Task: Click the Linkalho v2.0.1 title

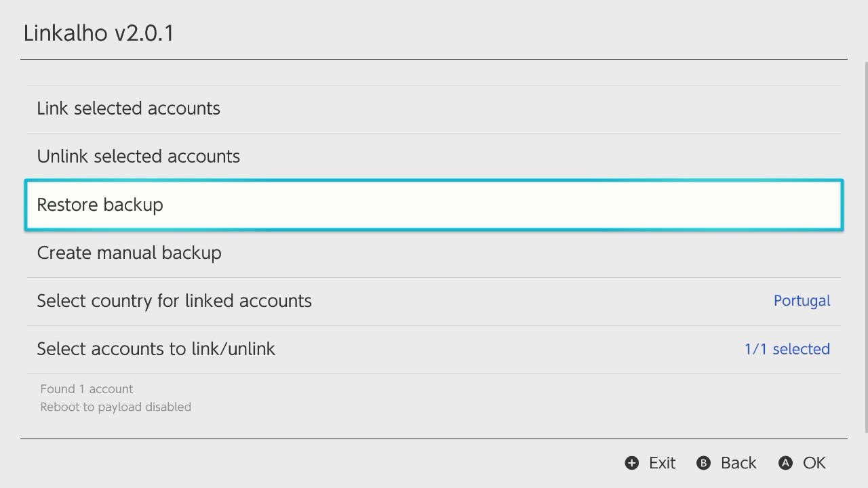Action: point(99,33)
